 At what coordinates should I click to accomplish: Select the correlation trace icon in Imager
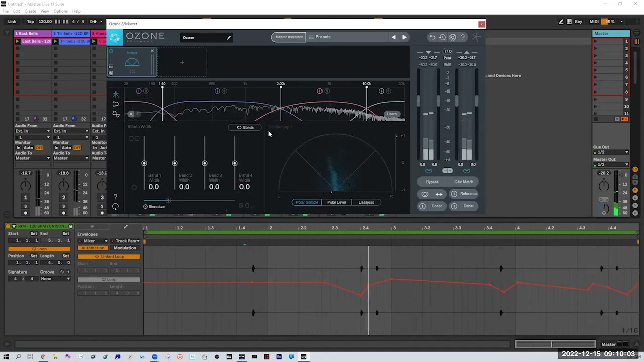tap(116, 104)
